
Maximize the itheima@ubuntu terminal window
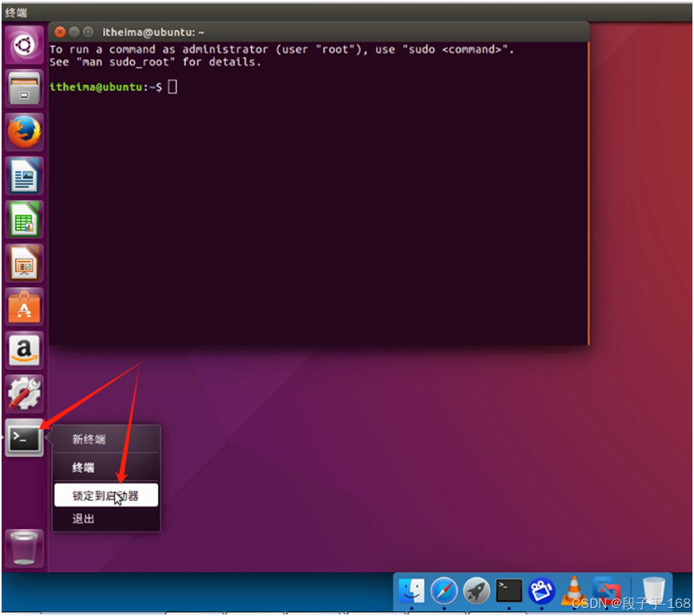89,32
